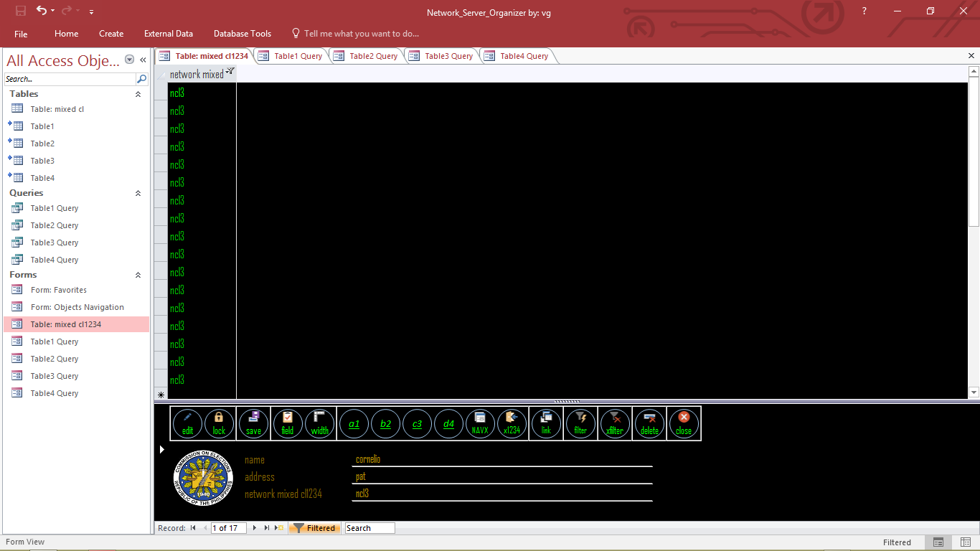Click the a1 link button
980x551 pixels.
(x=354, y=423)
